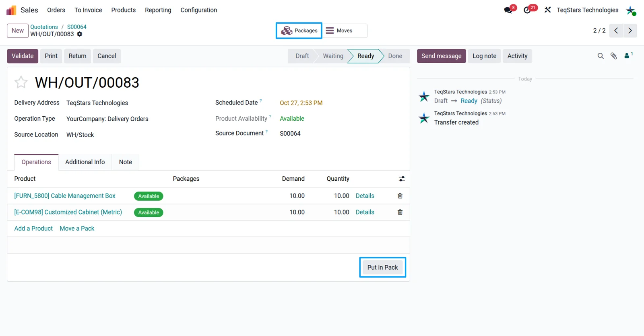Viewport: 644px width, 336px height.
Task: Click Product column header
Action: pyautogui.click(x=25, y=179)
